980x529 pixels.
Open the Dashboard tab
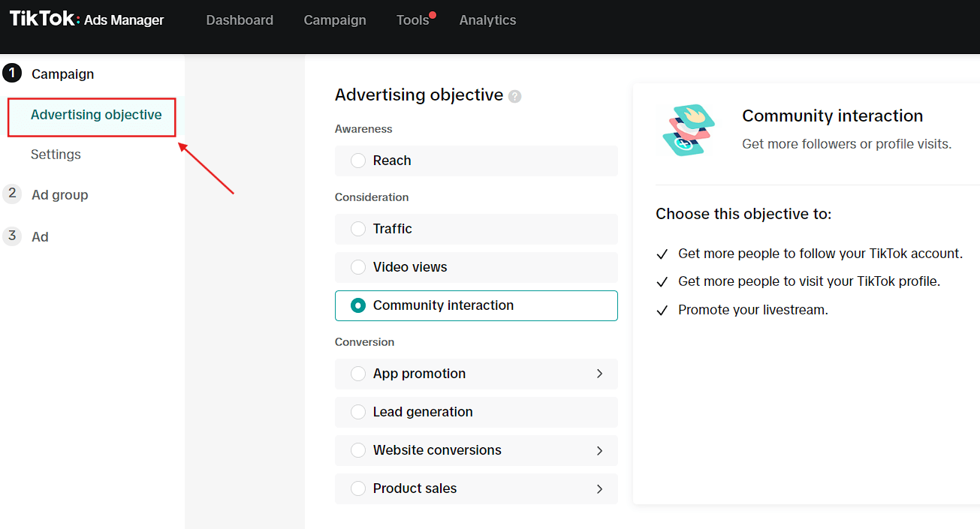click(240, 20)
